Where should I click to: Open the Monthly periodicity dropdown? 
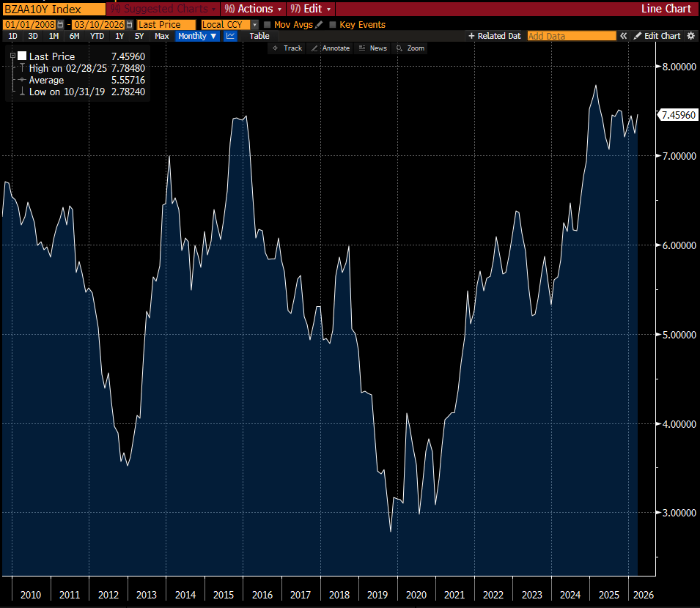pos(197,36)
